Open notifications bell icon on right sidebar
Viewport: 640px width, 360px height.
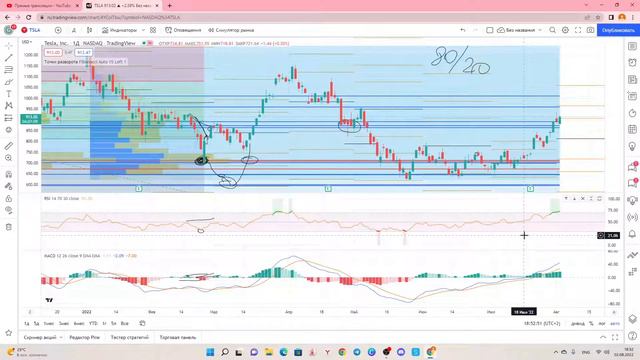click(x=632, y=233)
